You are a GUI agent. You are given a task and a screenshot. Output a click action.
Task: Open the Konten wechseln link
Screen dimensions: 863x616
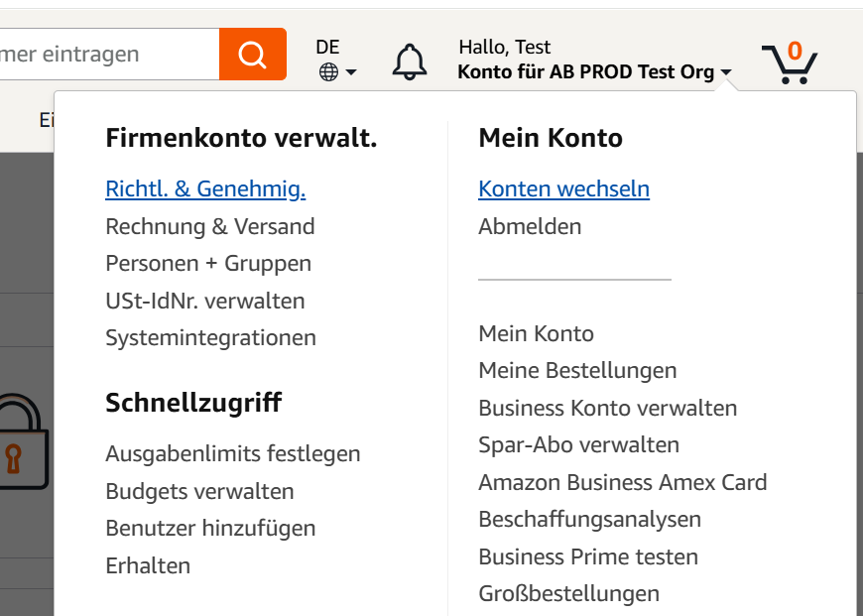click(563, 188)
